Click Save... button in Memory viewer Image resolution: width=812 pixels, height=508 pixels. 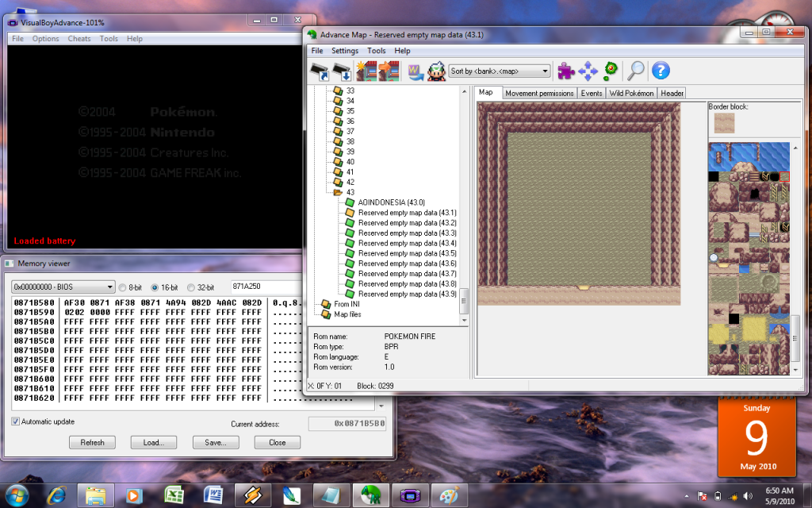[216, 443]
